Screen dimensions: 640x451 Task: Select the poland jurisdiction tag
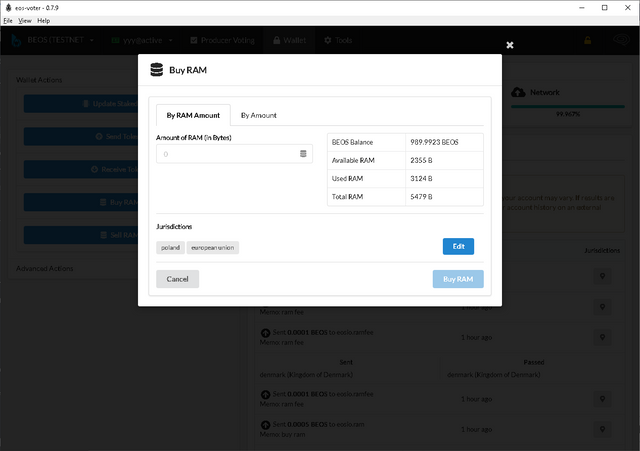tap(170, 247)
